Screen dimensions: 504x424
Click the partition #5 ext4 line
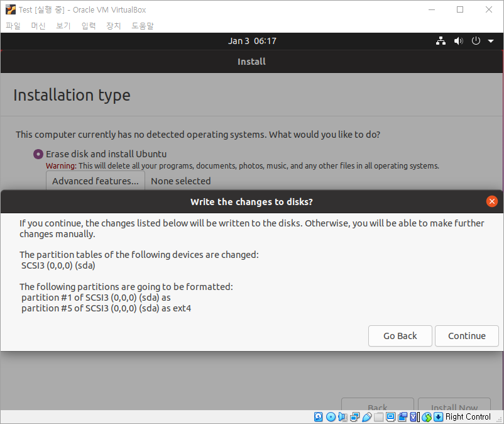106,308
